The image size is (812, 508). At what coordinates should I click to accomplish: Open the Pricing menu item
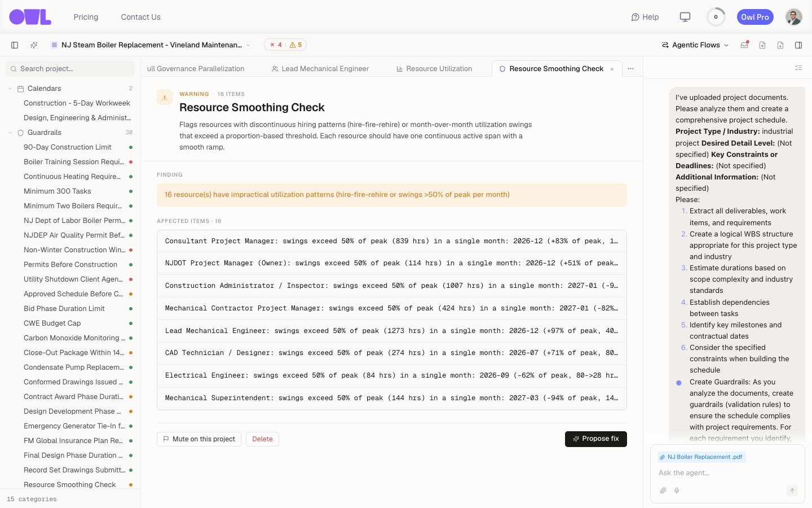click(x=86, y=17)
